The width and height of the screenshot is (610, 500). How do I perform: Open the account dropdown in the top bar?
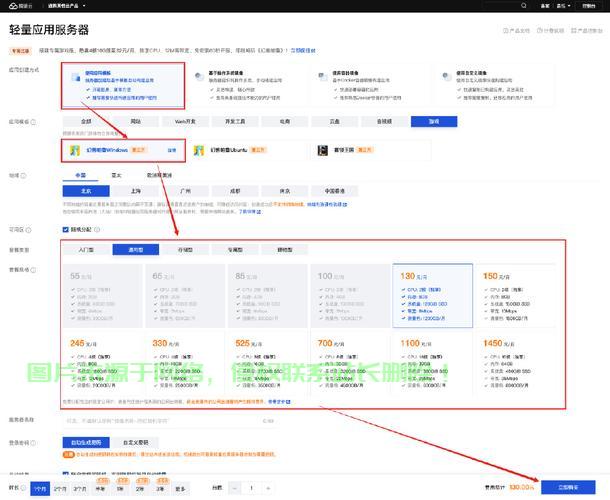point(563,6)
